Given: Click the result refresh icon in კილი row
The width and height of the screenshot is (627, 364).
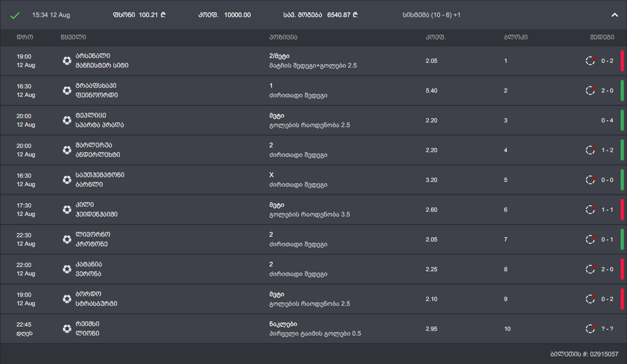Looking at the screenshot, I should pos(590,210).
